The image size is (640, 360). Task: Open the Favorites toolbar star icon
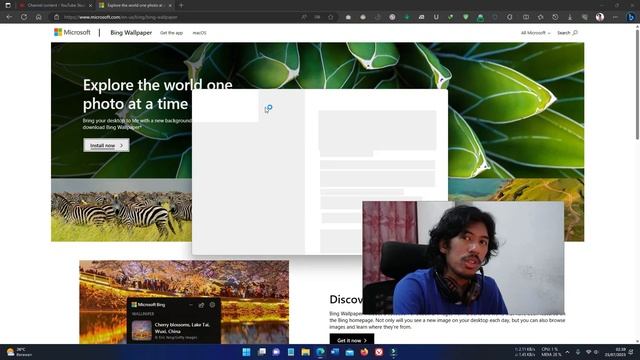[x=541, y=17]
